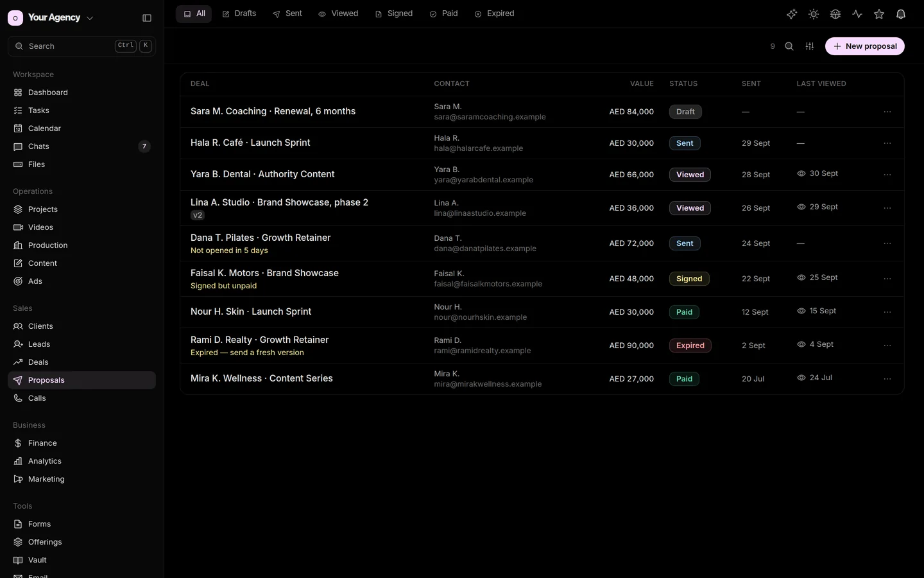This screenshot has height=578, width=924.
Task: Open row actions for Mira K. Wellness
Action: (x=887, y=379)
